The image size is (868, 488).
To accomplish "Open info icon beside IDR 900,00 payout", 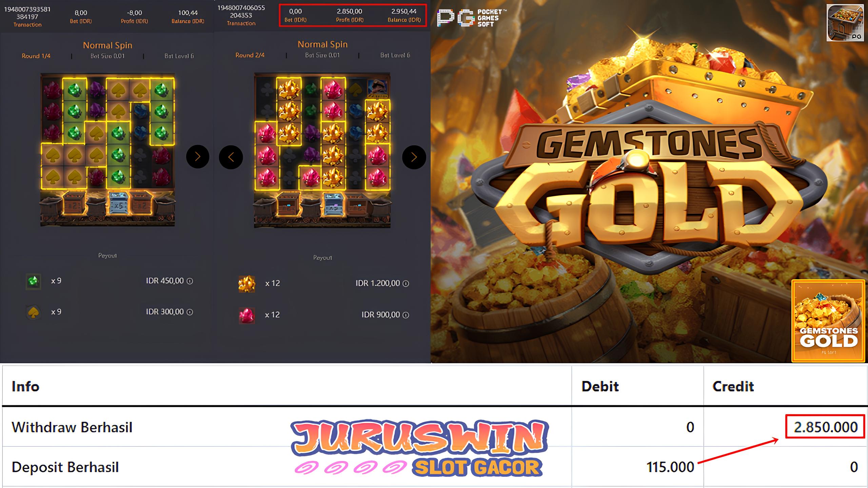I will coord(406,315).
